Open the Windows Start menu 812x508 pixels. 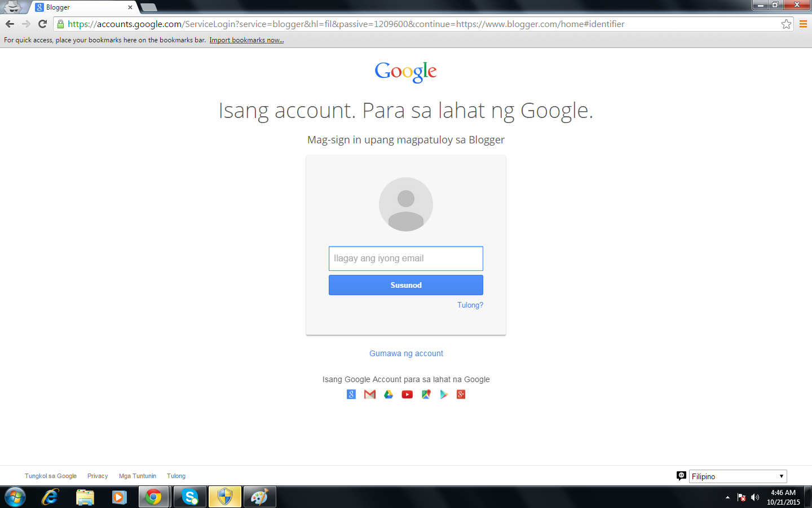[x=15, y=497]
